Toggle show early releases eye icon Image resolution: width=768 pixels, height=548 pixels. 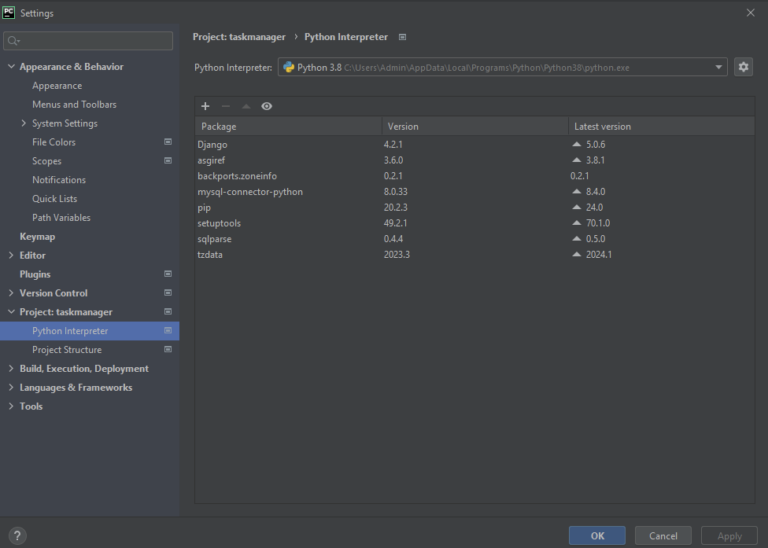(266, 106)
